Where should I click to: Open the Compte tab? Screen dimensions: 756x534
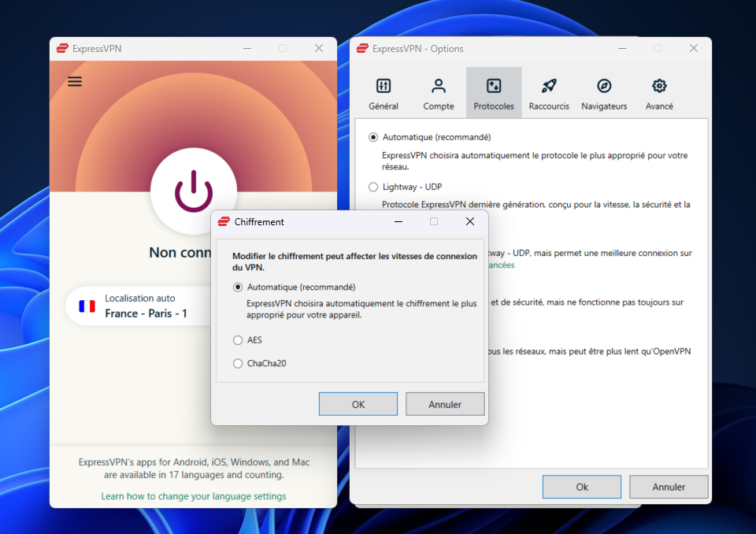pyautogui.click(x=439, y=94)
